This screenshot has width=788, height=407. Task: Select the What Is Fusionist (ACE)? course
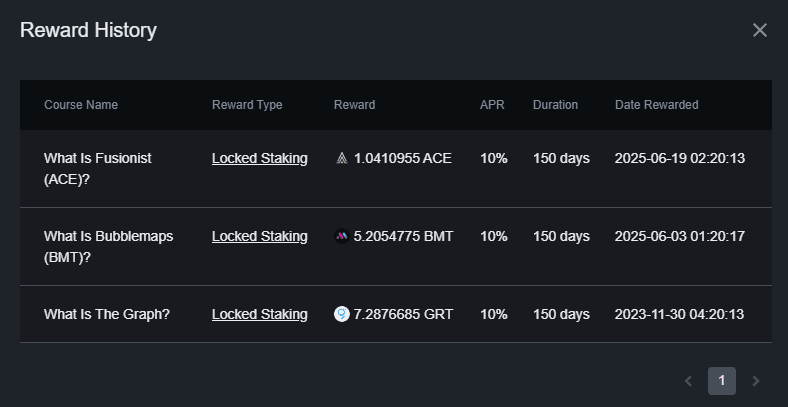(x=98, y=168)
